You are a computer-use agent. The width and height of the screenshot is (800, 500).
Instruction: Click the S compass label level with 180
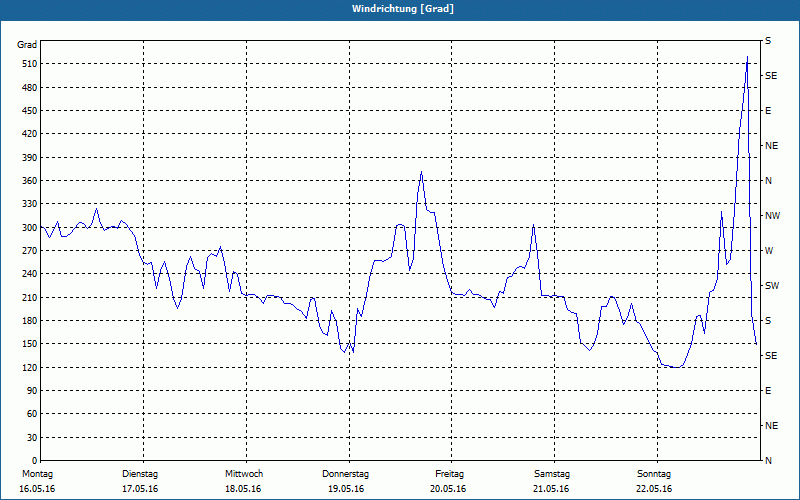coord(768,321)
